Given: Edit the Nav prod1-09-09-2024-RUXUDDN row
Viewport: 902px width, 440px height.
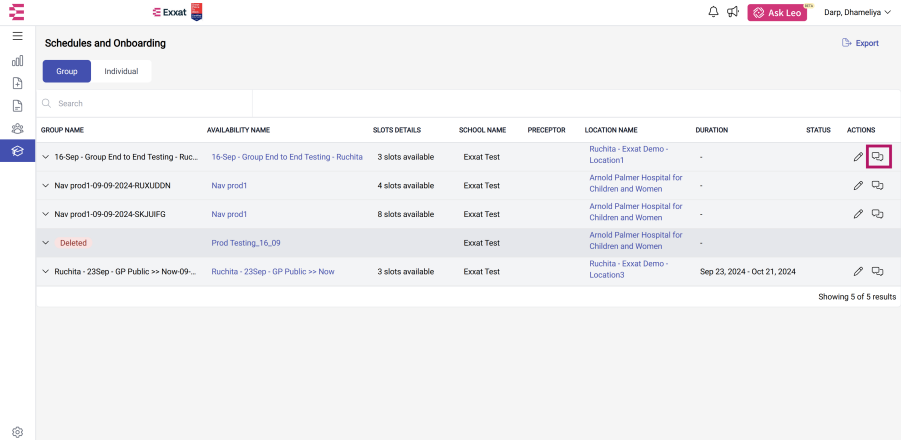Looking at the screenshot, I should point(858,185).
